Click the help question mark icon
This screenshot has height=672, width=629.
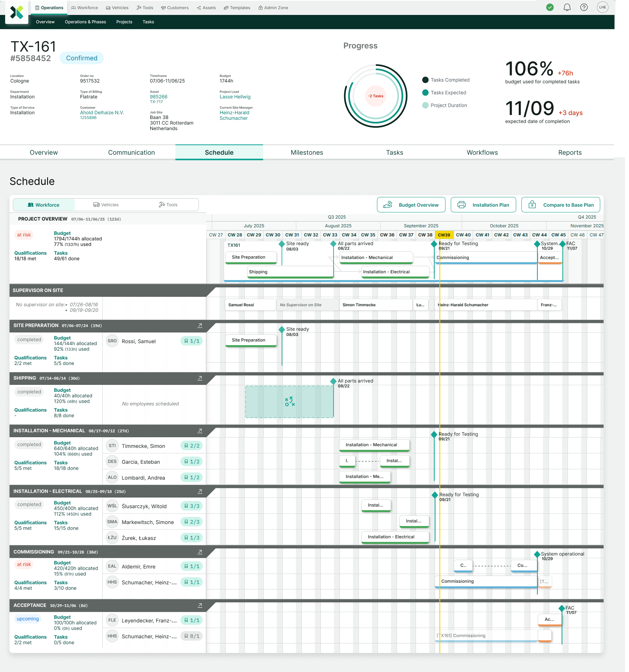pyautogui.click(x=584, y=8)
